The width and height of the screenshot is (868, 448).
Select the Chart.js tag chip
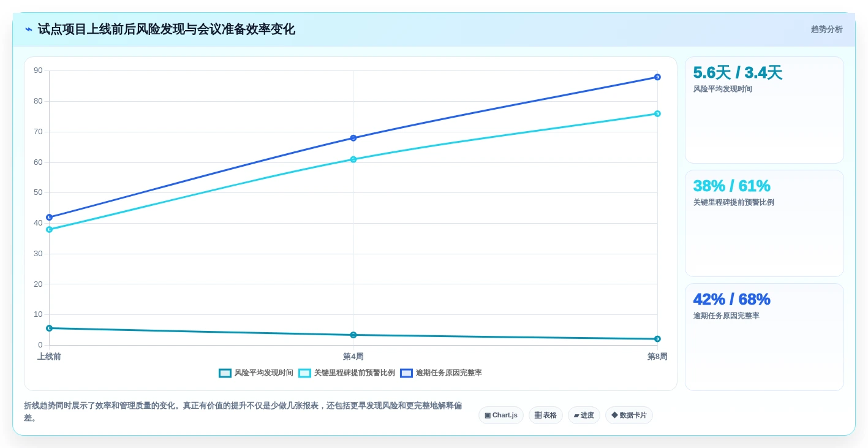[x=501, y=415]
